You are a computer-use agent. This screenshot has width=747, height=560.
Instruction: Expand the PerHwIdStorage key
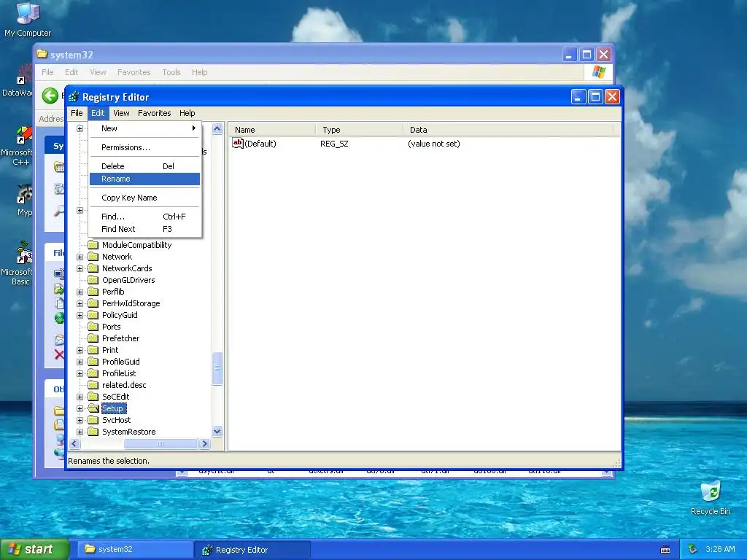coord(80,303)
